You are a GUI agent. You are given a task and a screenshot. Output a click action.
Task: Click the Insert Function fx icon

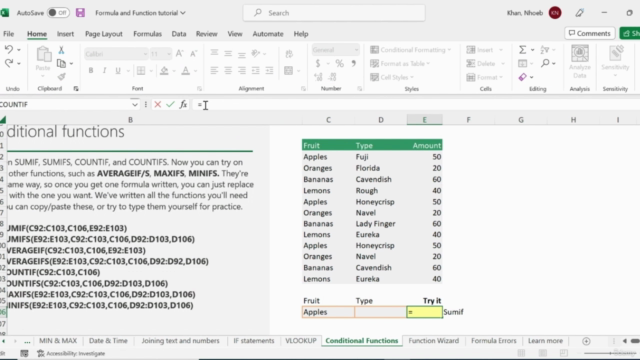click(x=183, y=105)
